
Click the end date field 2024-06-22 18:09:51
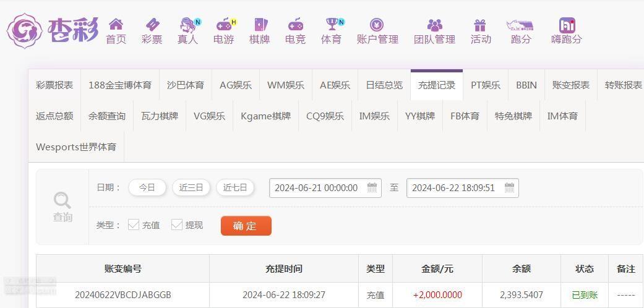463,188
